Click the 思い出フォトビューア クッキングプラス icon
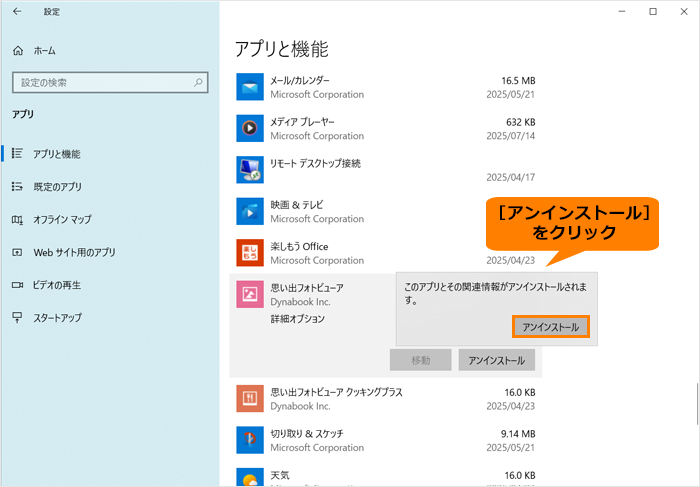The image size is (700, 487). [250, 399]
